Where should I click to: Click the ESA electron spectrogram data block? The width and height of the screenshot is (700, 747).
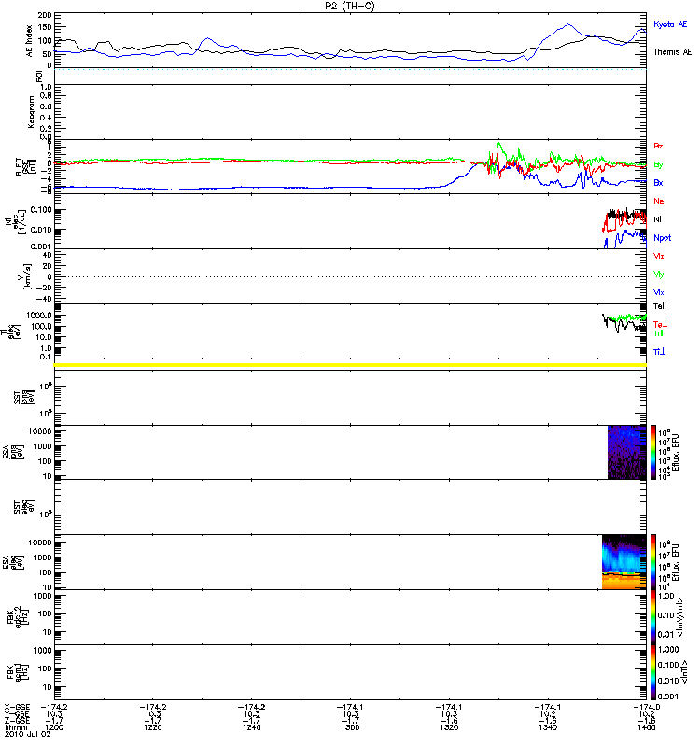[x=624, y=562]
